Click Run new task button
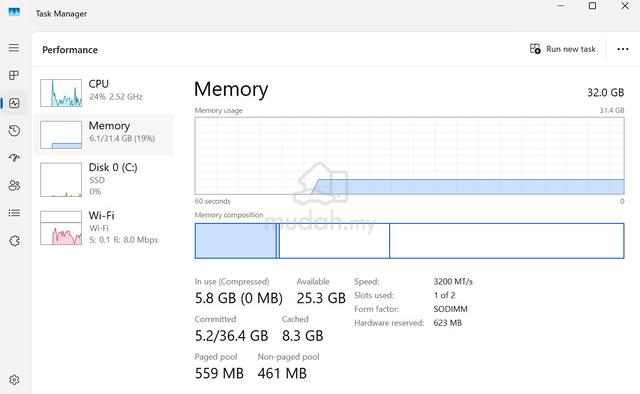The height and width of the screenshot is (394, 640). (x=562, y=49)
